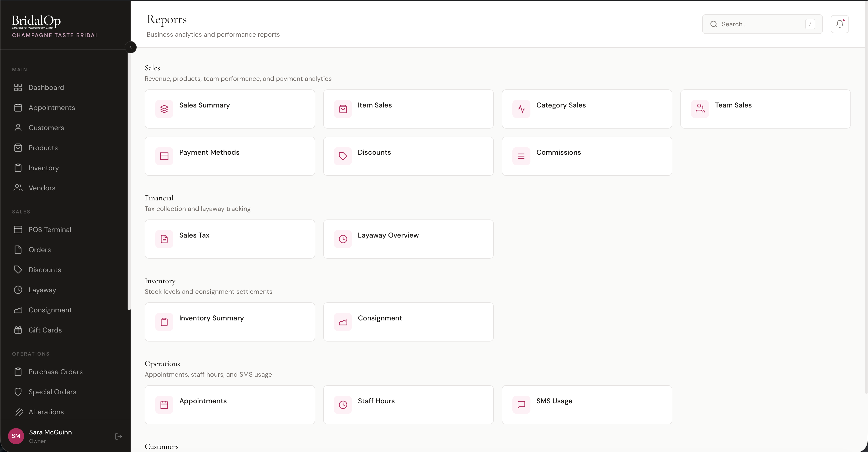Screen dimensions: 868x452
Task: Open the Inventory Summary report
Action: [230, 322]
